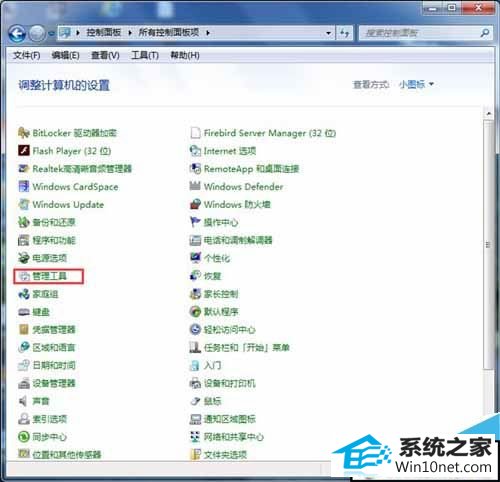
Task: Refresh the control panel address bar
Action: pyautogui.click(x=344, y=33)
